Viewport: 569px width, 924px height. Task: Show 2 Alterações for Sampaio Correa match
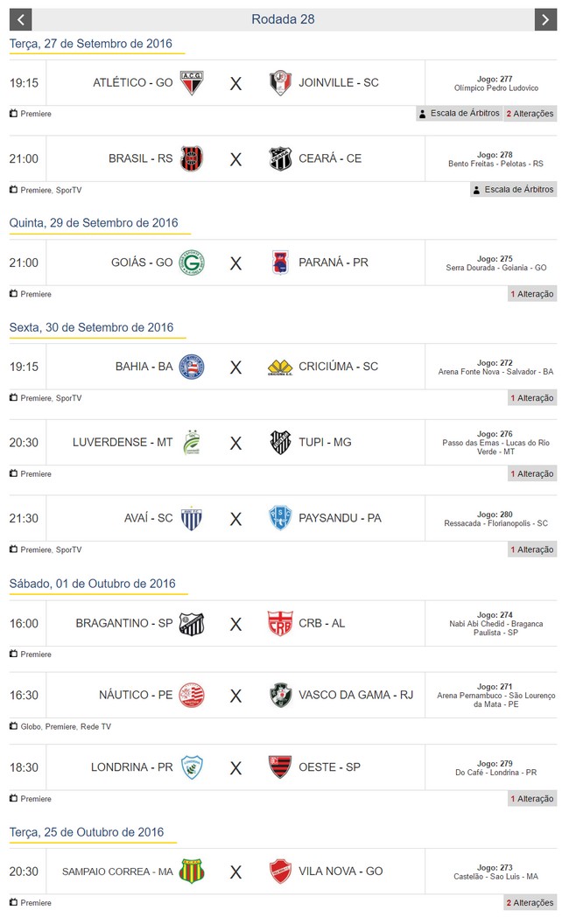[x=530, y=903]
